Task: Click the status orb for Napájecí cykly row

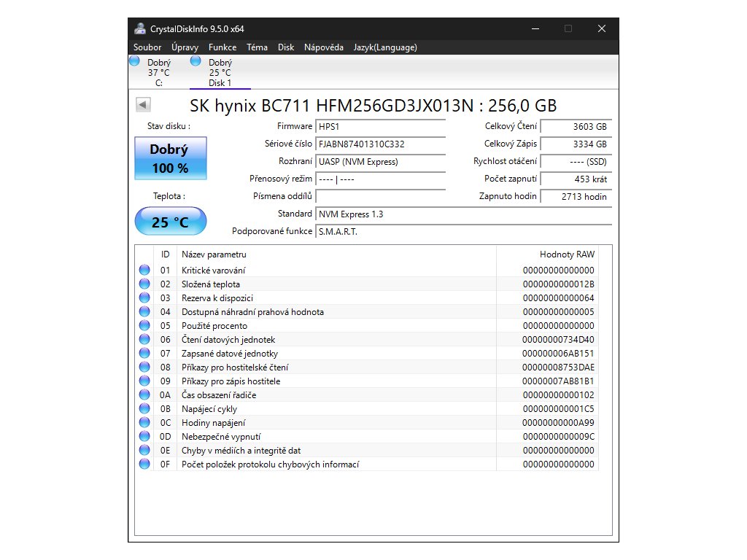Action: 144,409
